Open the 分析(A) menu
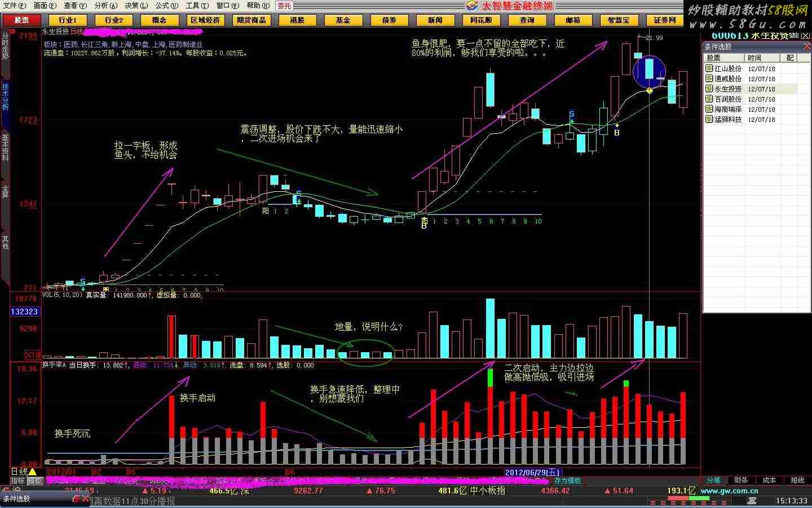 click(106, 6)
